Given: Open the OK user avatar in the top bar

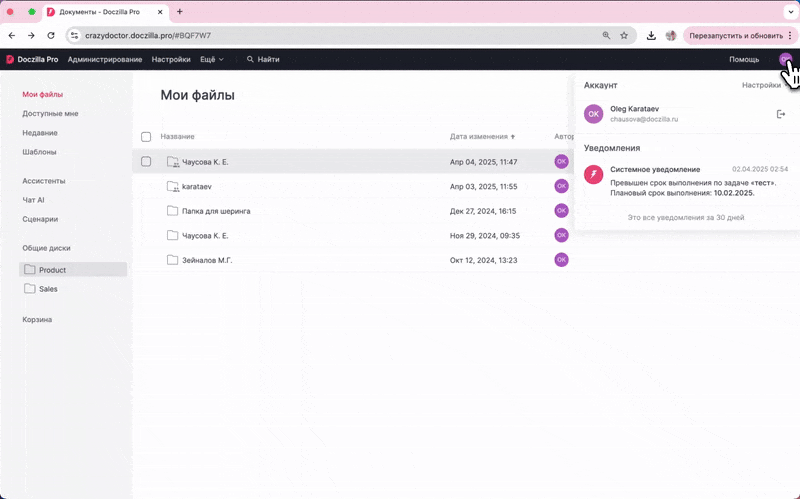Looking at the screenshot, I should [x=786, y=59].
